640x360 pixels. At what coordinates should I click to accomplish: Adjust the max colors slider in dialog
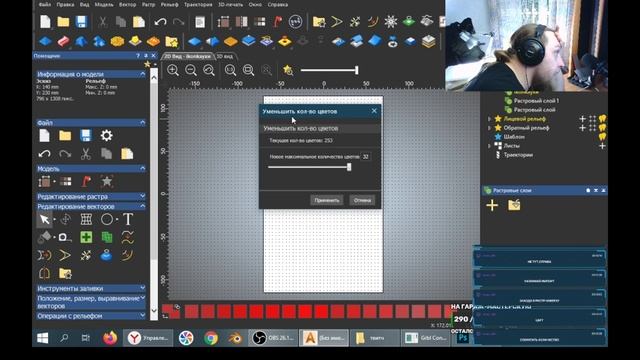point(349,167)
